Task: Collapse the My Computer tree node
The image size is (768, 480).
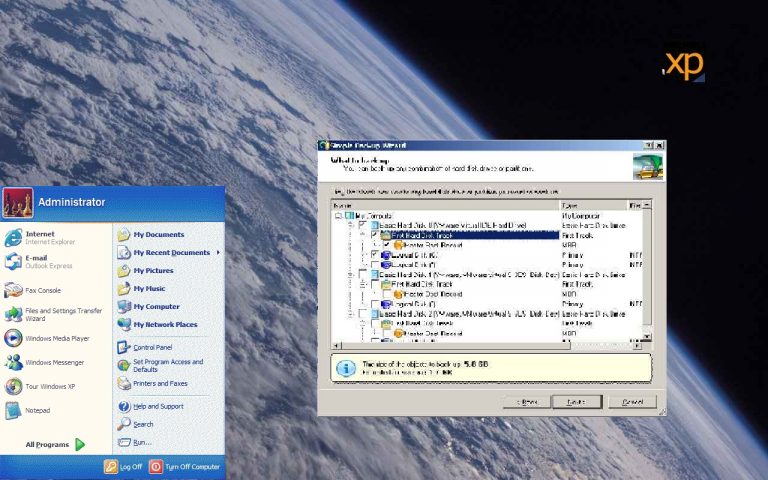Action: click(x=337, y=215)
